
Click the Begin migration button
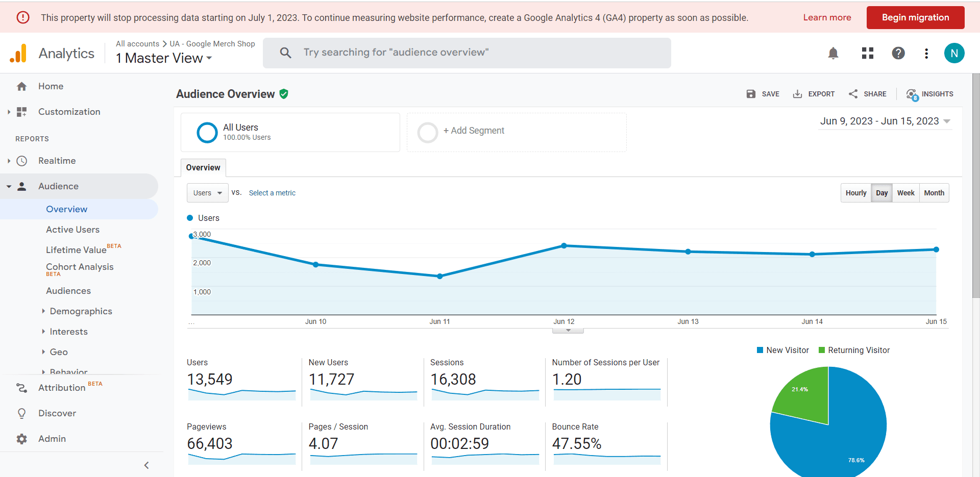915,17
